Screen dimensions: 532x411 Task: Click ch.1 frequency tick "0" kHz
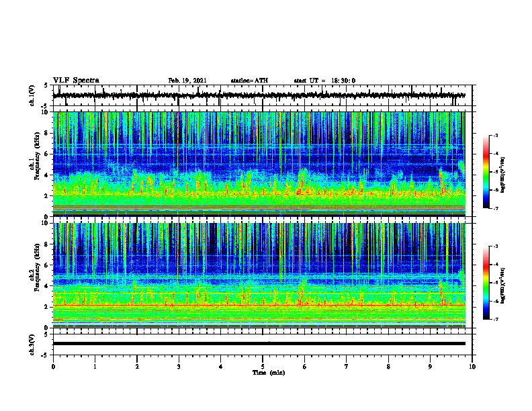[x=47, y=217]
